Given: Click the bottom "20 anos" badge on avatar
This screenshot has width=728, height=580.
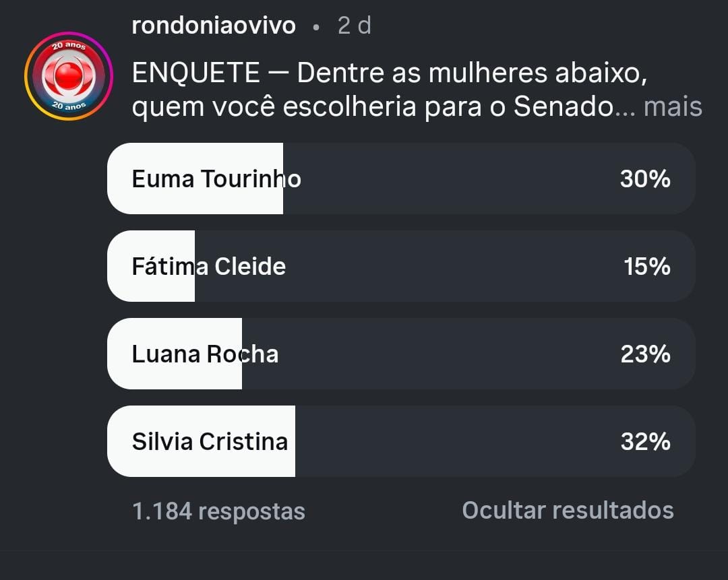Looking at the screenshot, I should (x=68, y=106).
